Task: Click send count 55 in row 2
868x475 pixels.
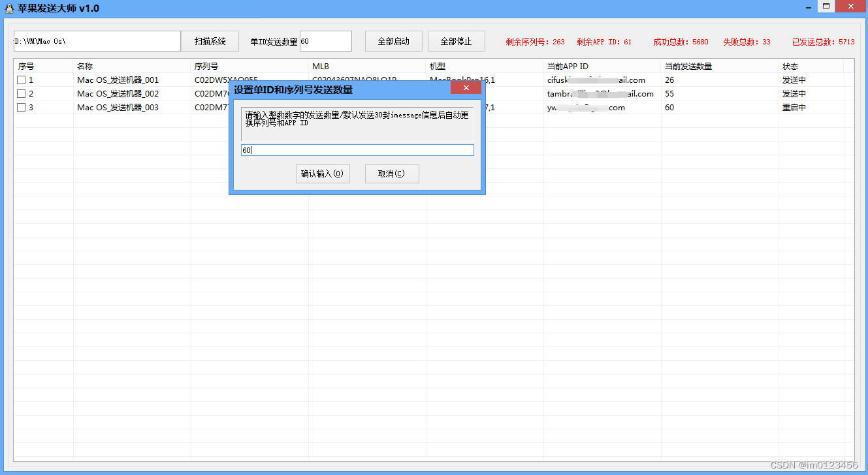Action: coord(669,93)
